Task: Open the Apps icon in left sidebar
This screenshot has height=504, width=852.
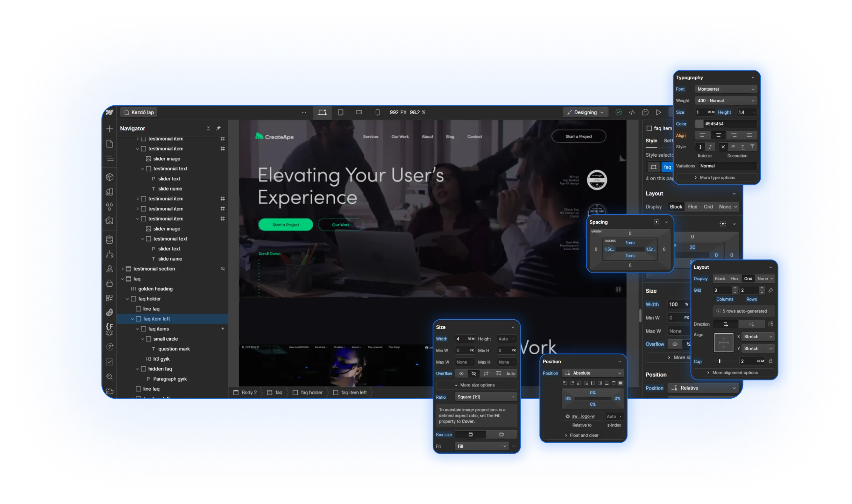Action: click(109, 298)
